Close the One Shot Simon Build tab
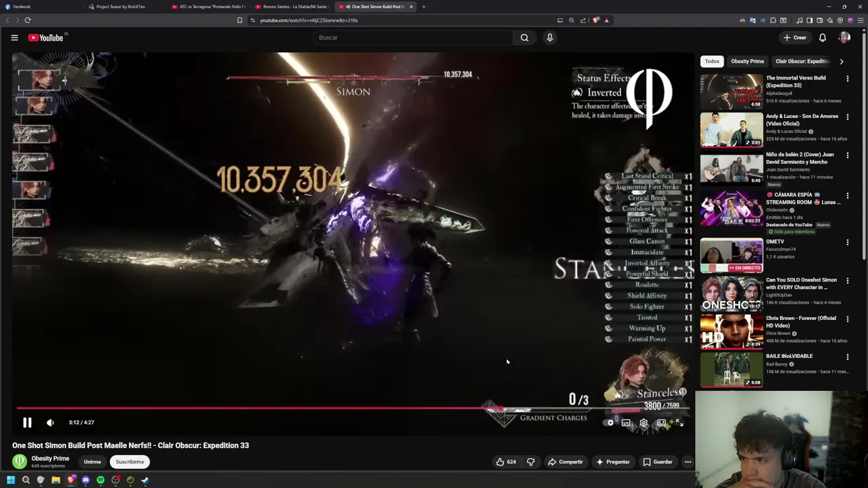The image size is (868, 488). pos(411,7)
